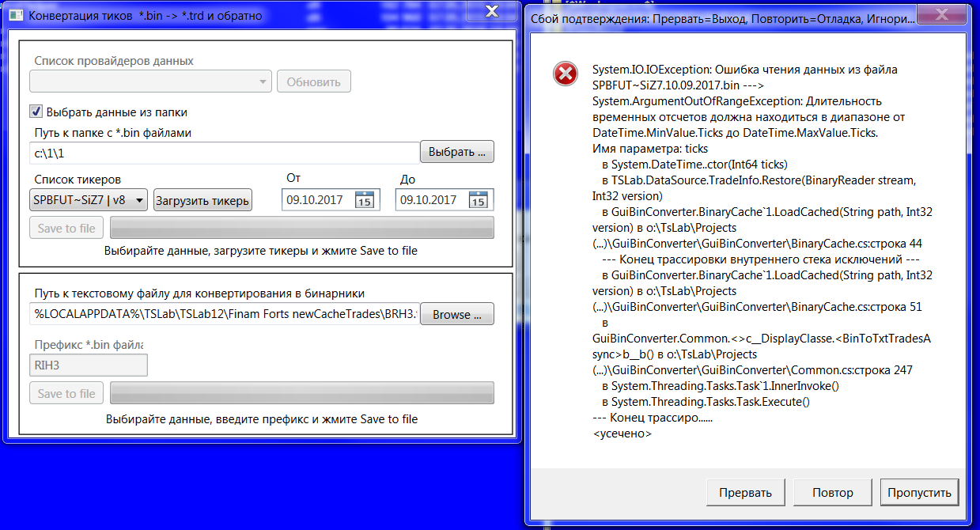The image size is (980, 530).
Task: Click hint text 'Выбирайте данные, загрузите тикеры'
Action: pyautogui.click(x=261, y=251)
